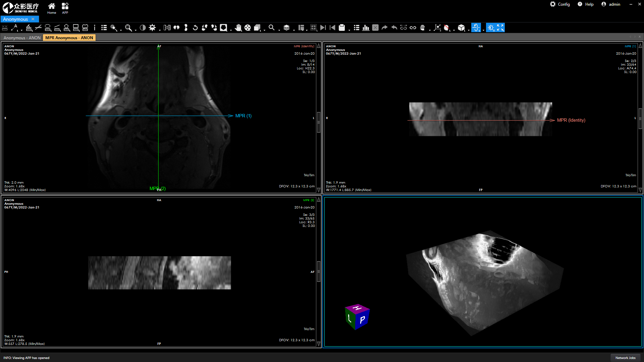Click the undo arrow tool

coord(394,27)
